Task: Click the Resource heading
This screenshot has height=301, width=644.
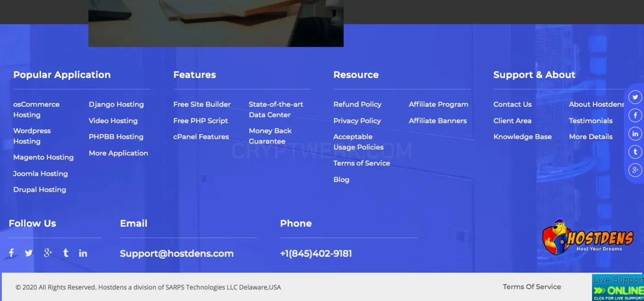Action: (356, 75)
